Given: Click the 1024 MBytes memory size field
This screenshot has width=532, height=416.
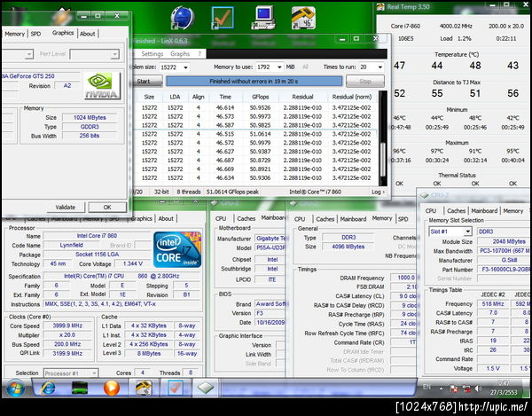Looking at the screenshot, I should click(90, 118).
